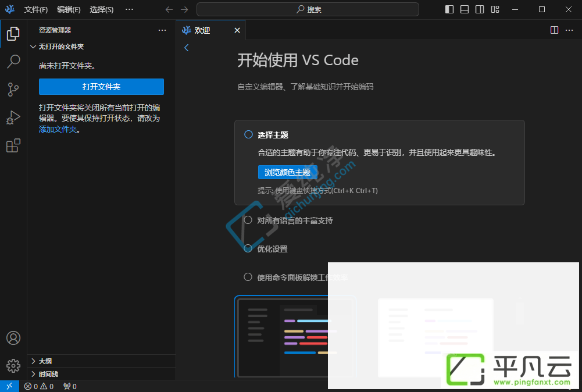Open the Customize Layout icon
582x392 pixels.
pyautogui.click(x=495, y=9)
